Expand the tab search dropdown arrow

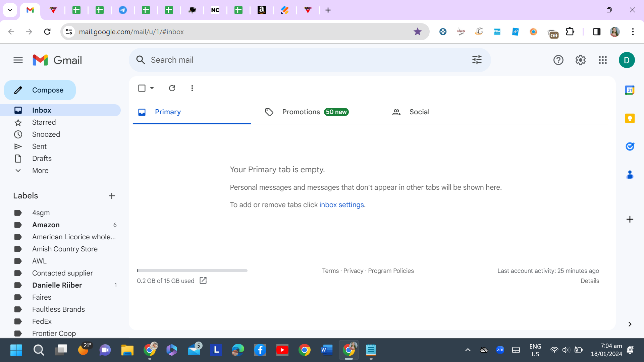(x=10, y=10)
